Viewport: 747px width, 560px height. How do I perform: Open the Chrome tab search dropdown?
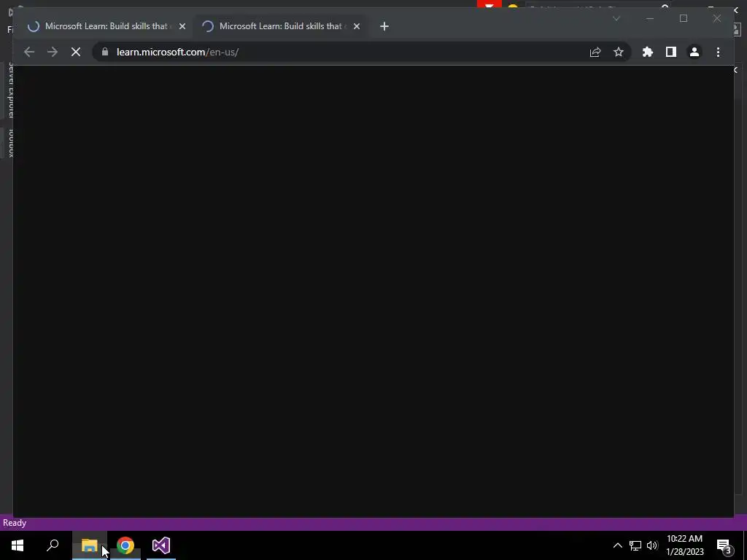[616, 18]
